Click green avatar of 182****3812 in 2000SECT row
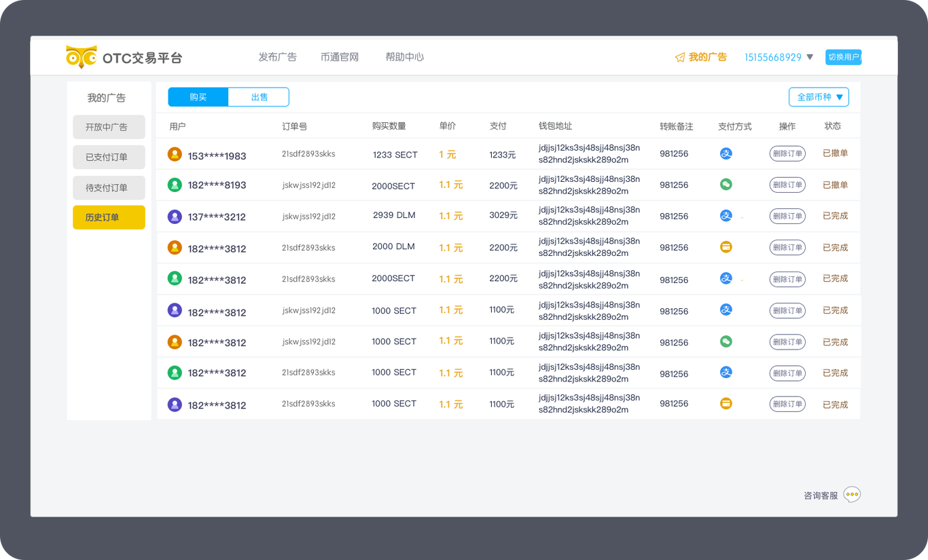This screenshot has height=560, width=928. coord(175,278)
